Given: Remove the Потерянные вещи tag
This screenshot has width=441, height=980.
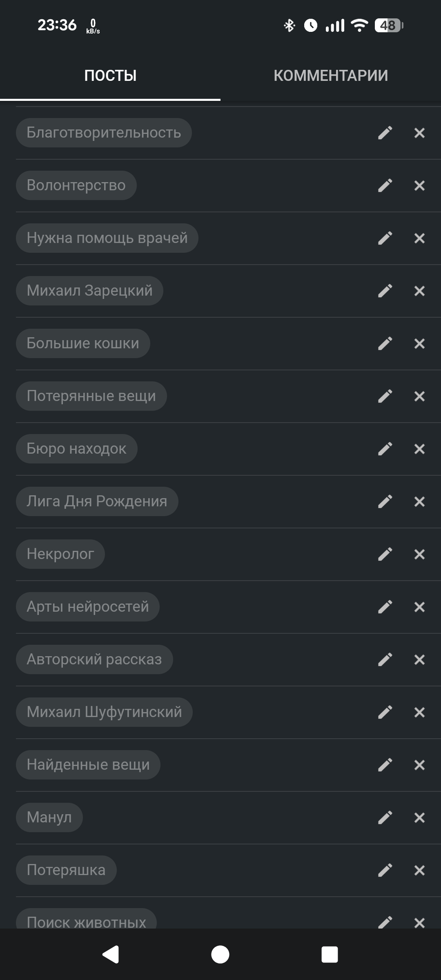Looking at the screenshot, I should pos(419,396).
